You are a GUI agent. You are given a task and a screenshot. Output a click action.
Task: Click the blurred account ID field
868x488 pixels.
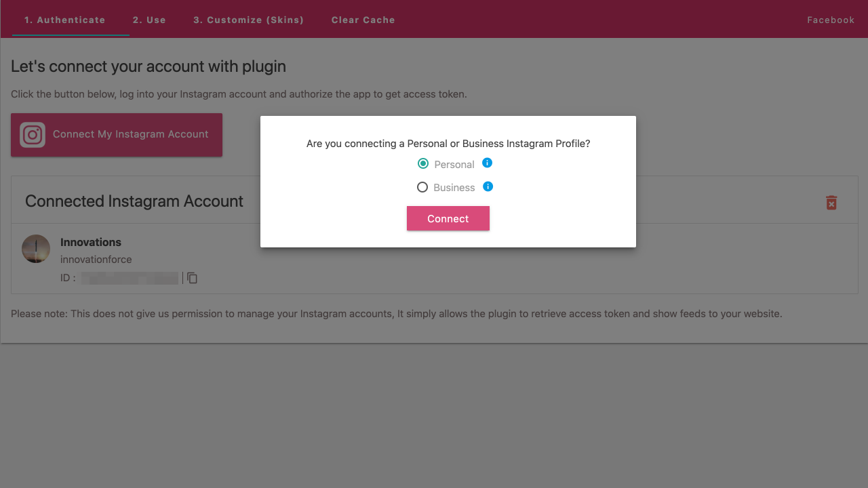click(130, 278)
